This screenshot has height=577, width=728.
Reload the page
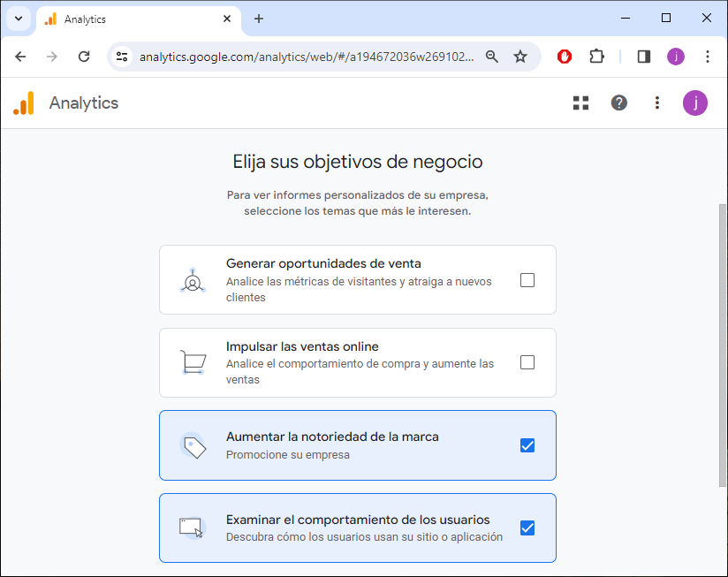pyautogui.click(x=84, y=57)
